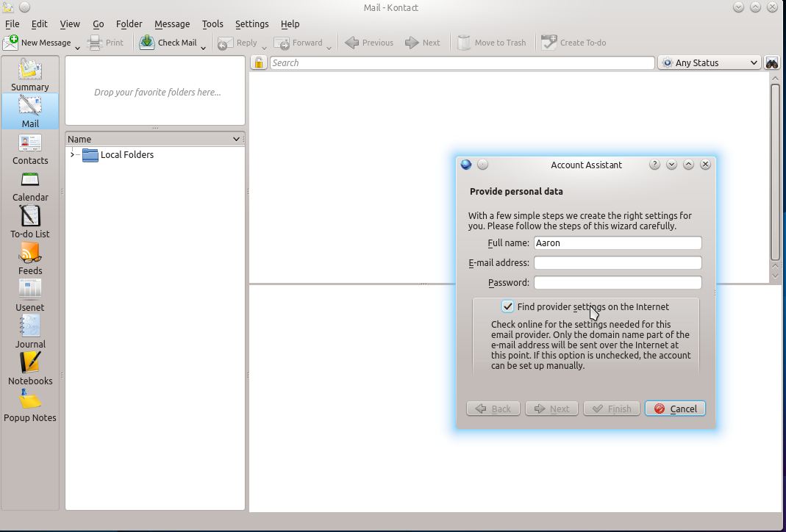This screenshot has height=532, width=786.
Task: Click the favorite folders drop area
Action: click(155, 90)
